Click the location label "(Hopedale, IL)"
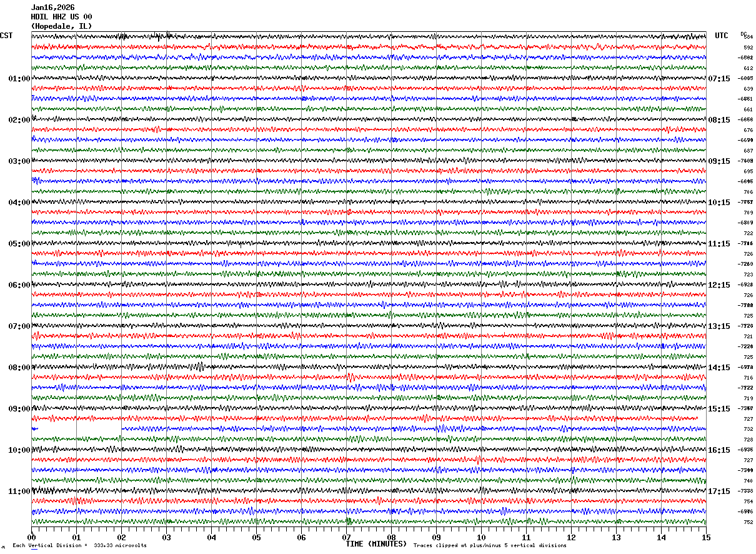The image size is (756, 554). coord(61,26)
